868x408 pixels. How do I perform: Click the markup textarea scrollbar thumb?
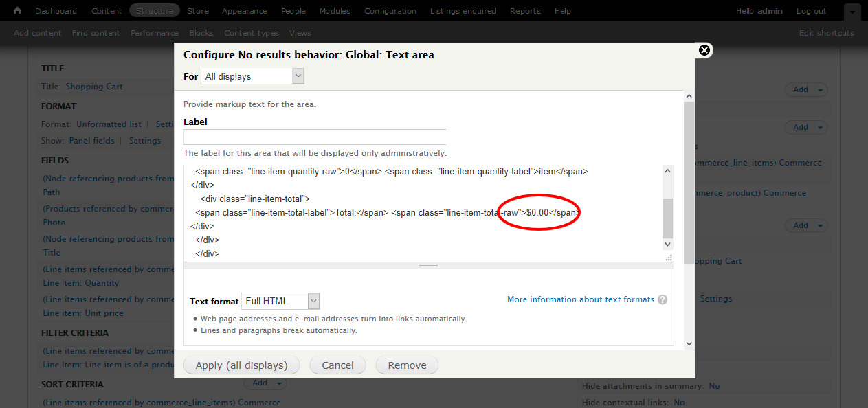point(667,217)
